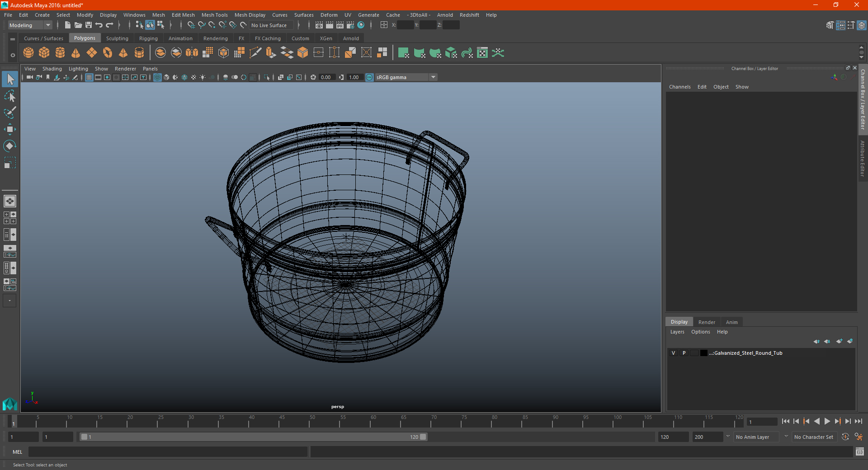868x470 pixels.
Task: Click the black layer color swatch
Action: tap(704, 353)
